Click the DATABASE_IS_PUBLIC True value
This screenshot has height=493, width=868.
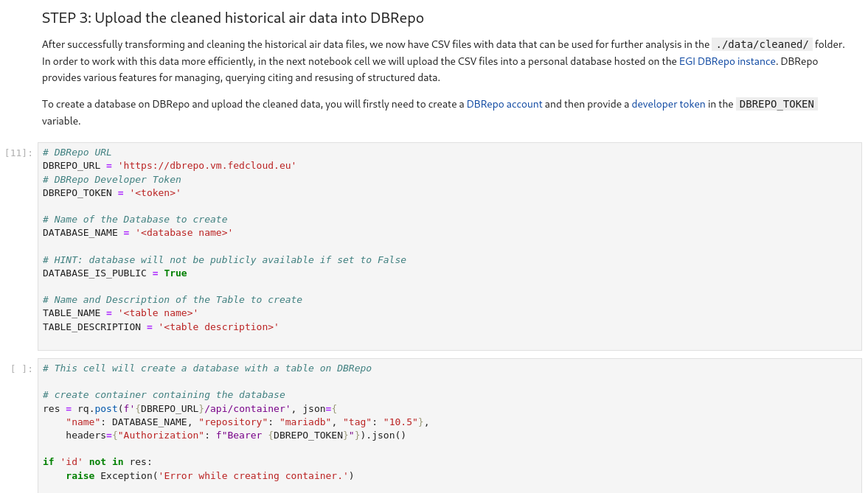[175, 273]
